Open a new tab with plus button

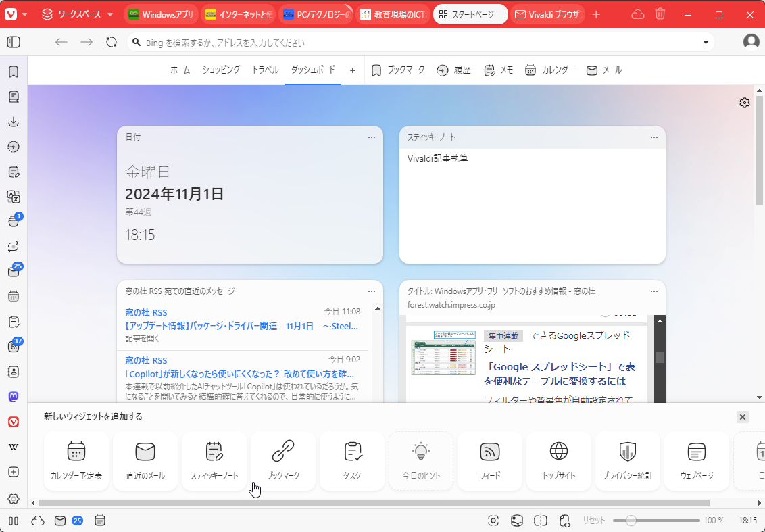point(596,15)
